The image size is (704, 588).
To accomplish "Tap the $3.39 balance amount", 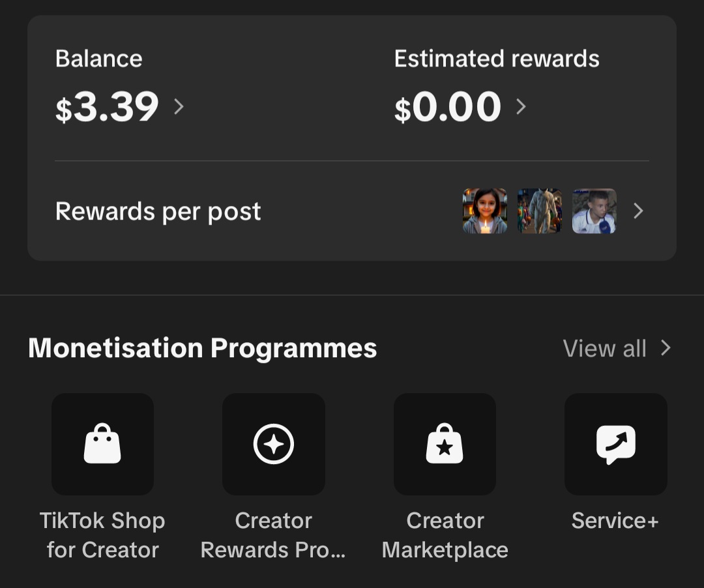I will (108, 108).
